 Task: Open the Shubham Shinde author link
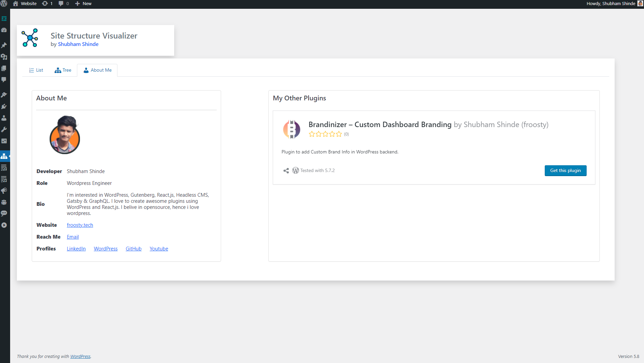(x=78, y=44)
